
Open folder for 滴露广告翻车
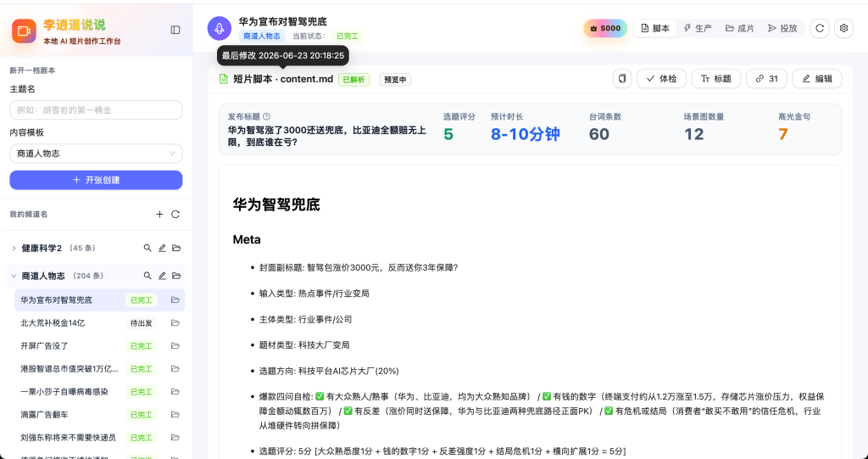click(x=175, y=415)
